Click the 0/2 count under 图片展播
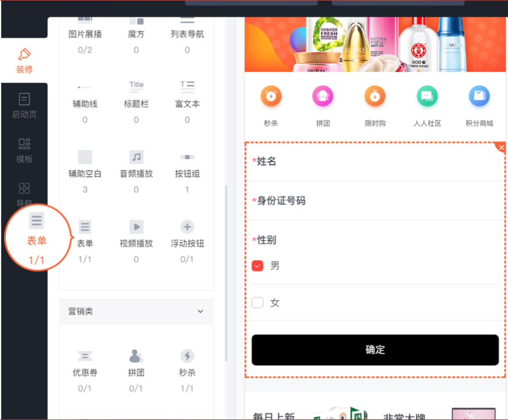This screenshot has height=420, width=508. coord(85,50)
